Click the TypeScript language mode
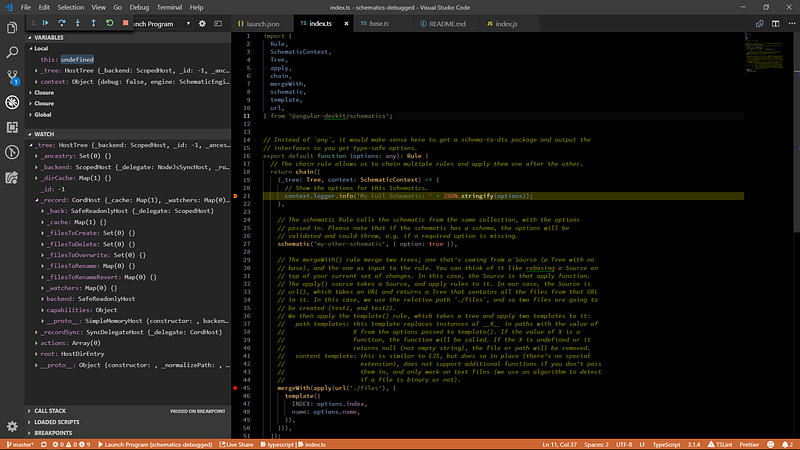Image resolution: width=800 pixels, height=450 pixels. (x=666, y=444)
